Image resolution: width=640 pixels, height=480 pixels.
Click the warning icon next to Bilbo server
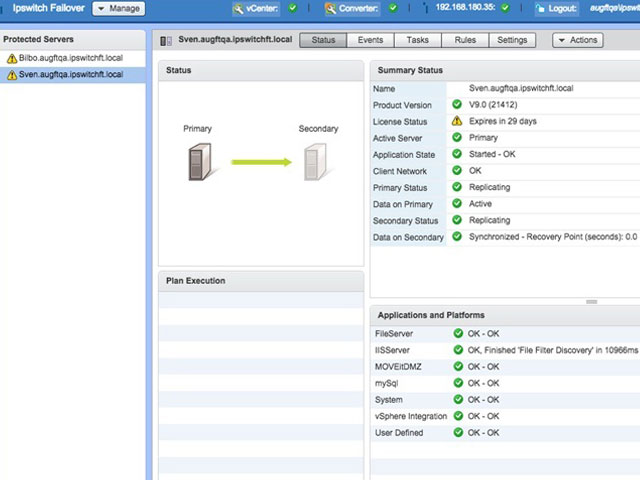(12, 59)
